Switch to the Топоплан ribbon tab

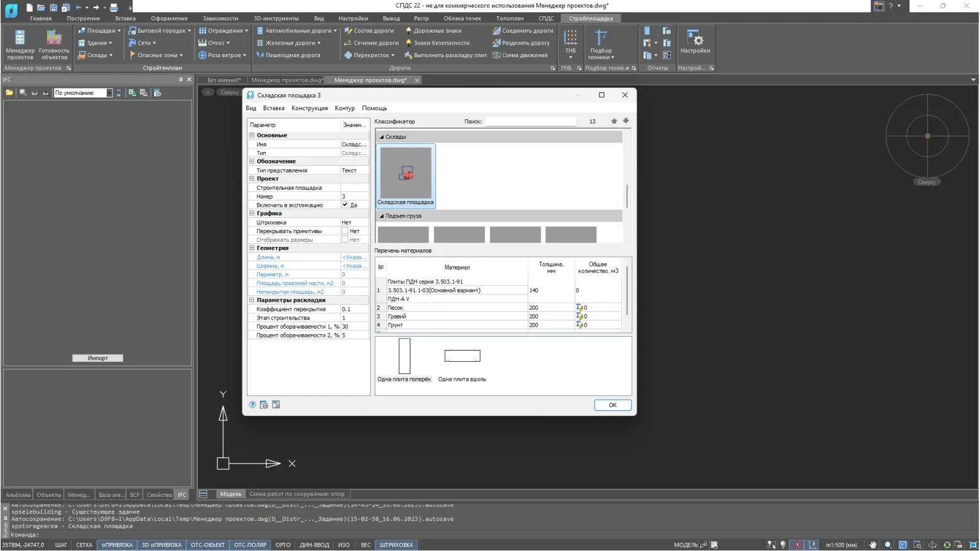point(509,18)
